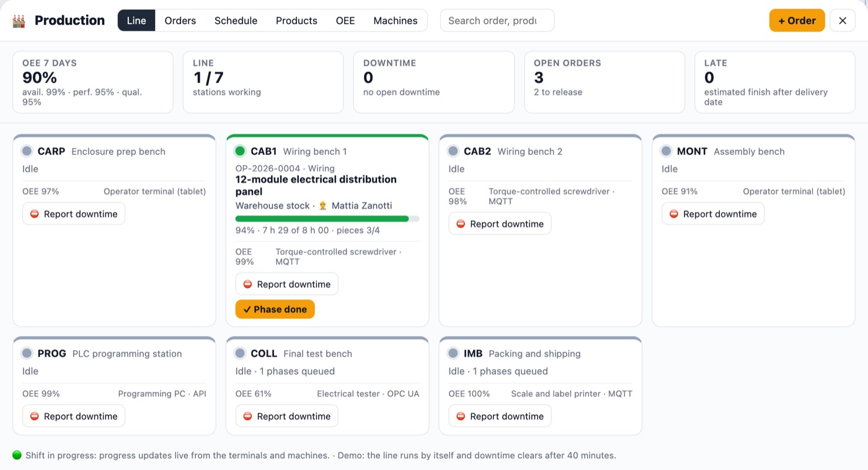Screen dimensions: 868x470
Task: Create a new order with + Order
Action: tap(797, 20)
